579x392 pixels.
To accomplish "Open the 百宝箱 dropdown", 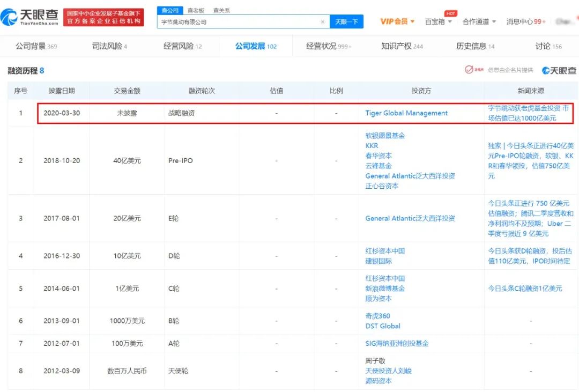I will coord(439,21).
